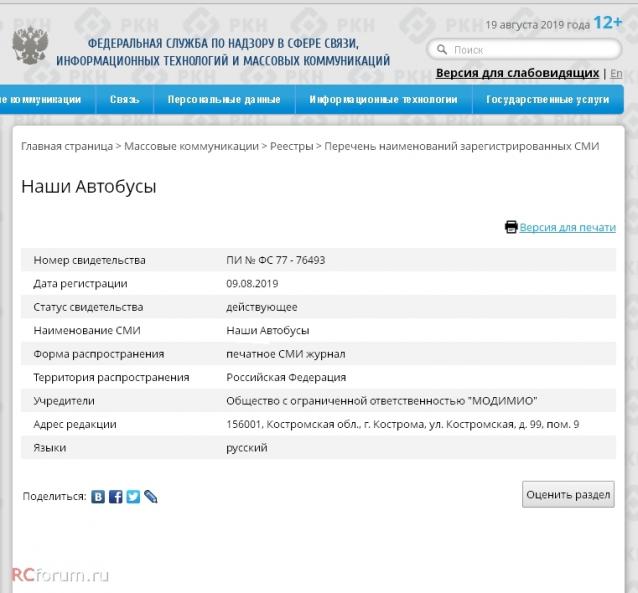Select language value русский
Viewport: 638px width, 593px height.
(247, 448)
